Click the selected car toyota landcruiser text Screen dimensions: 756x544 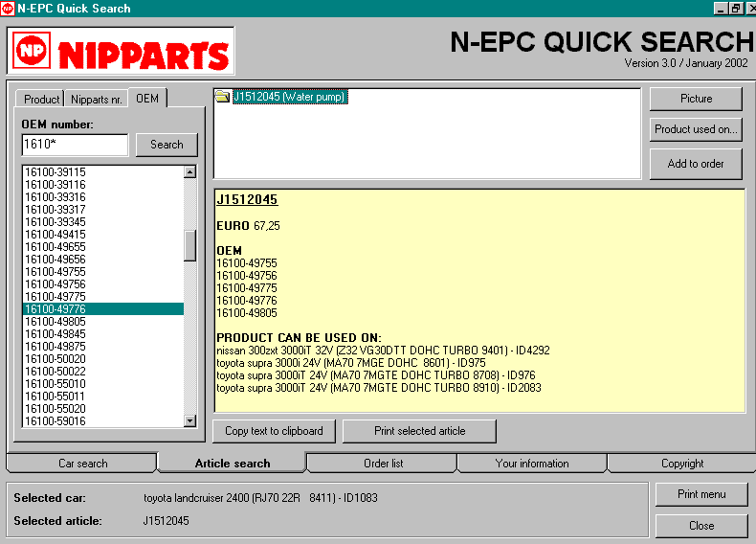click(260, 498)
